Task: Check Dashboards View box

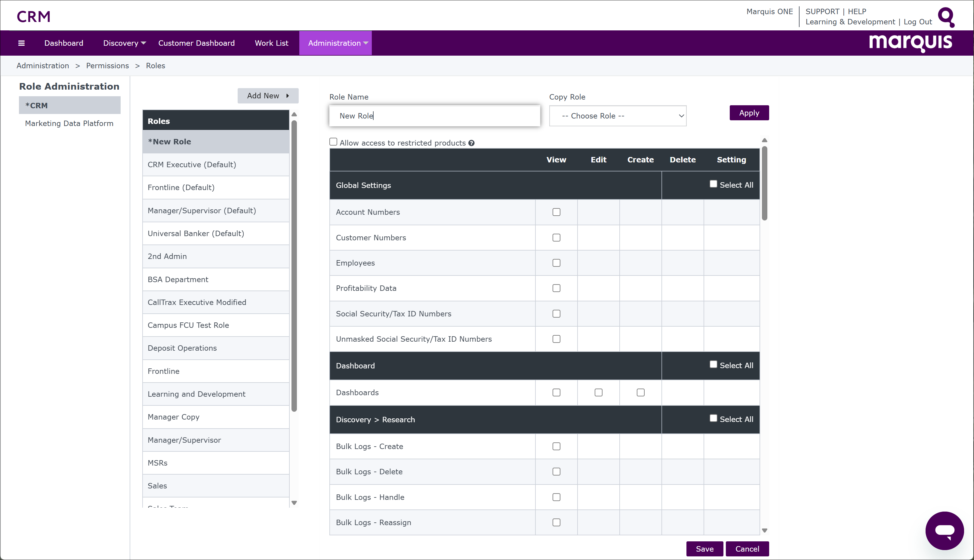Action: (x=556, y=392)
